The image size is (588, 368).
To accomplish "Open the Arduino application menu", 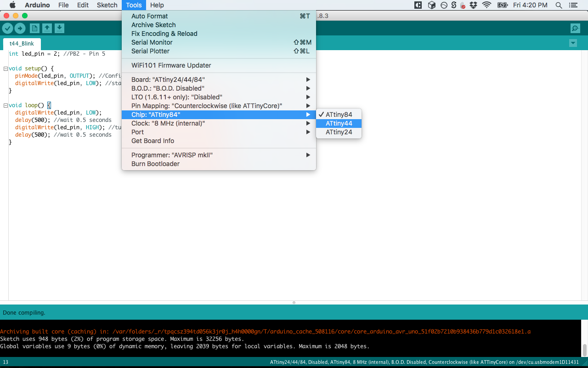I will pos(37,5).
